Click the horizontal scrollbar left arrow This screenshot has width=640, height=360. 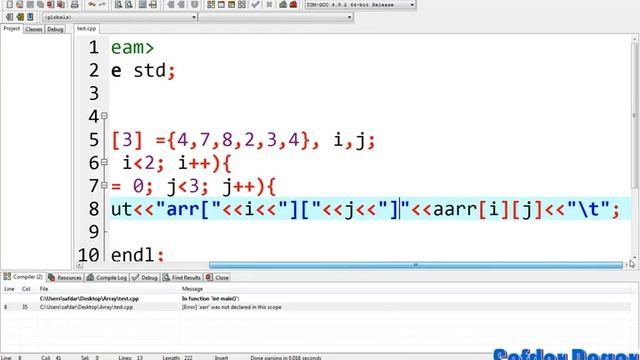click(80, 265)
